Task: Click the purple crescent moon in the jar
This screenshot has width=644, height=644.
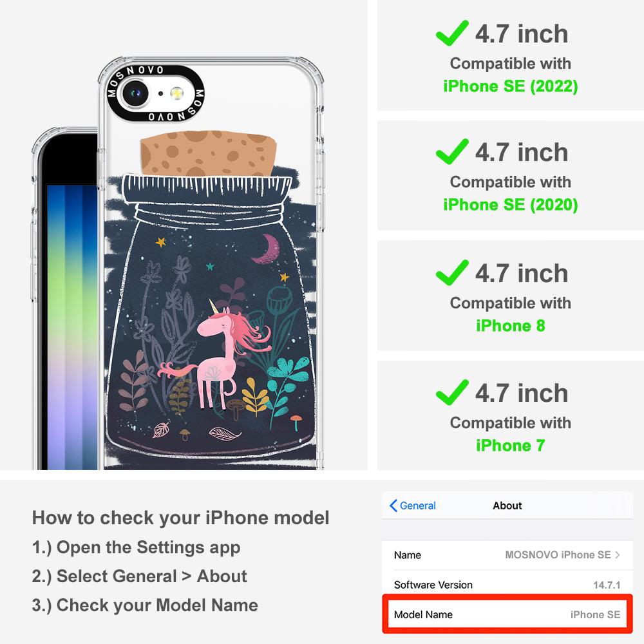Action: coord(266,249)
